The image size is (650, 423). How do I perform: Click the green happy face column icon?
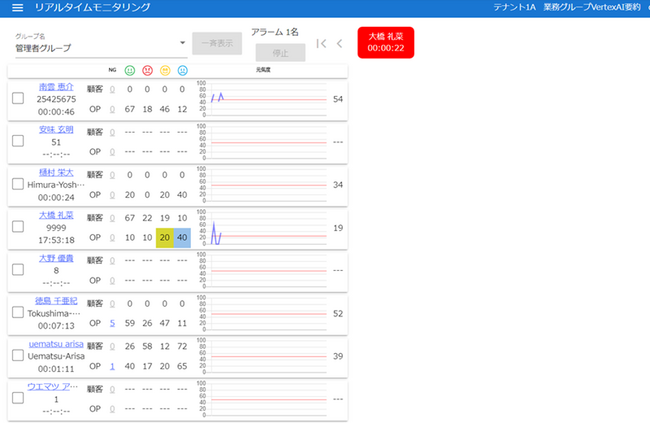[x=130, y=71]
